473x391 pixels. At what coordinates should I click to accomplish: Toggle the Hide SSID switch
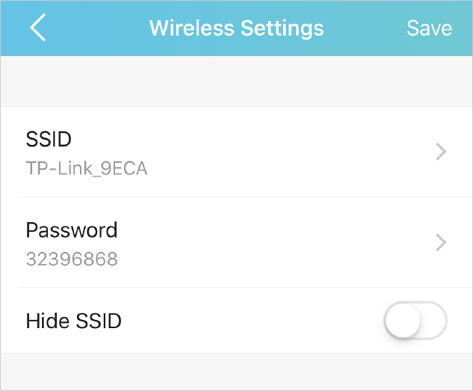coord(415,320)
